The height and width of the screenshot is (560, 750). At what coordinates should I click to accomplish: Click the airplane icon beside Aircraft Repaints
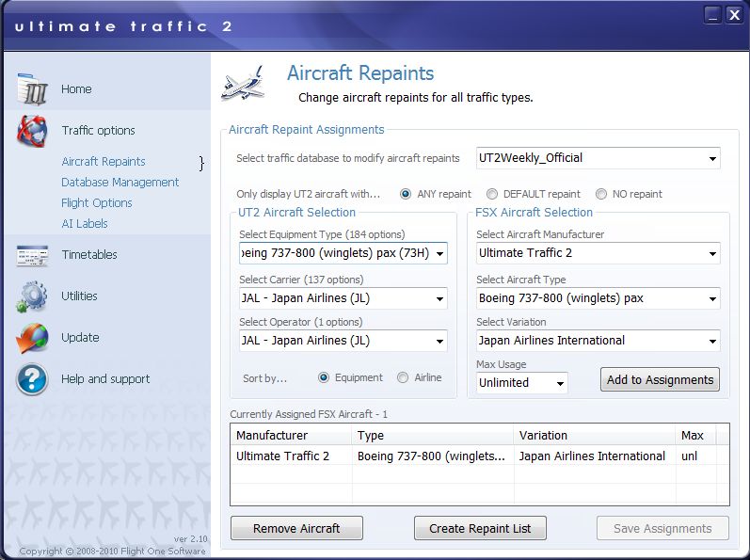pyautogui.click(x=244, y=83)
